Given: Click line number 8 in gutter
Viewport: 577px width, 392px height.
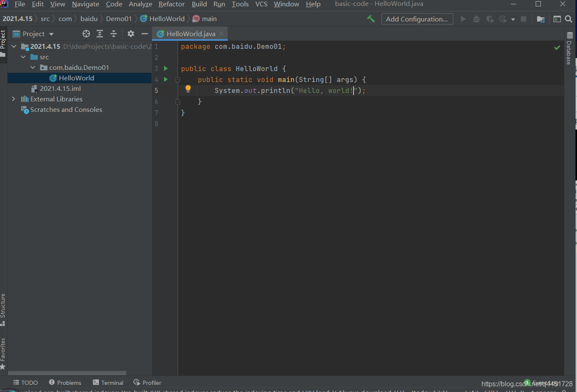Looking at the screenshot, I should (x=157, y=124).
